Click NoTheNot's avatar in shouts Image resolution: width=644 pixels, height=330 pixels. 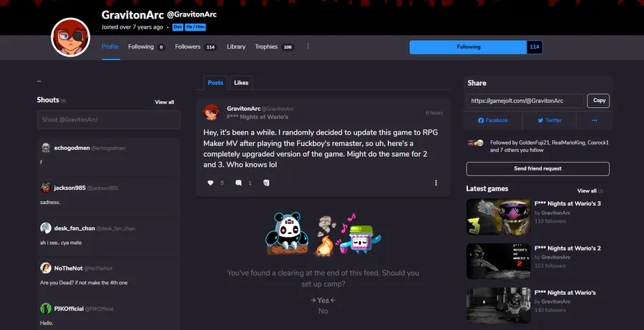(46, 268)
